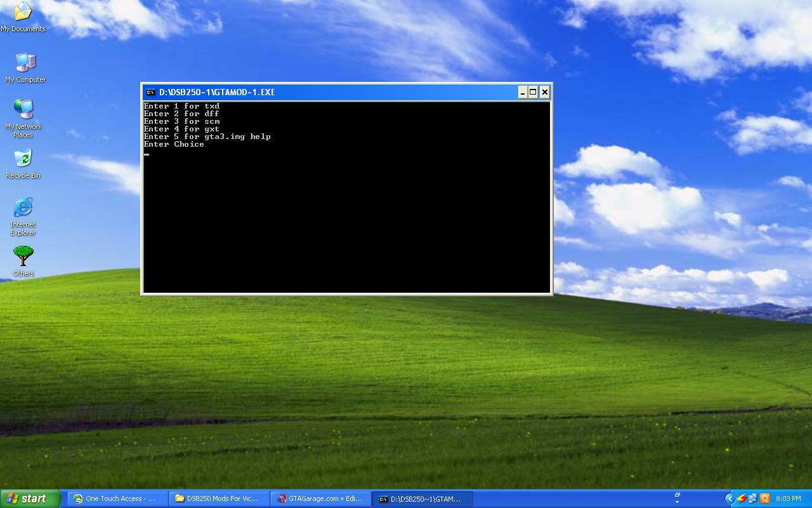Click My Network Places icon
This screenshot has height=508, width=812.
(23, 110)
